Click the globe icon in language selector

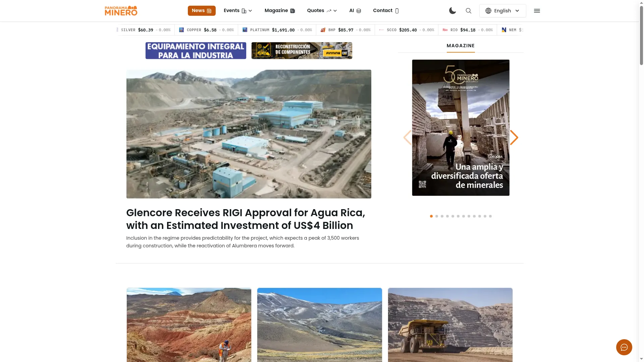(488, 11)
